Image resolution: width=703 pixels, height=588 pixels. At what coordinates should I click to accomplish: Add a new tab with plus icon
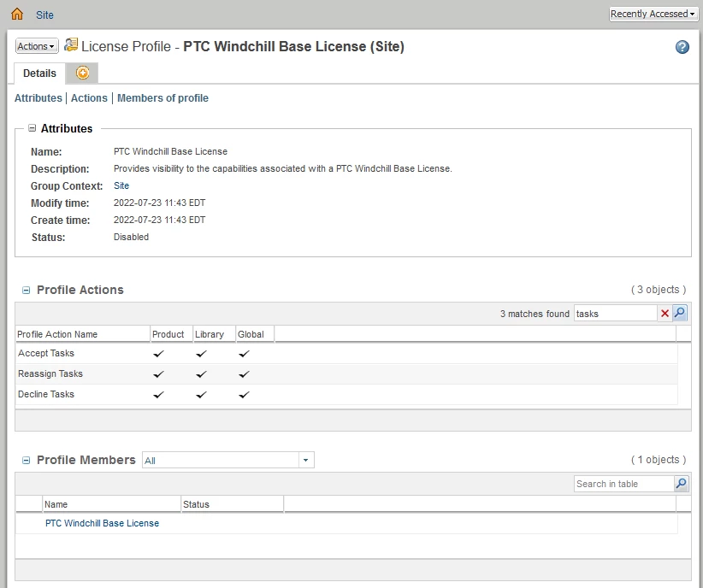[82, 73]
